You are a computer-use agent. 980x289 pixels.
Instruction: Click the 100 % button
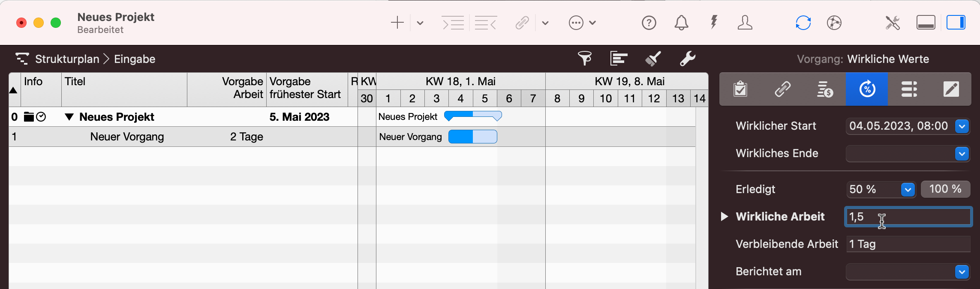(x=945, y=189)
